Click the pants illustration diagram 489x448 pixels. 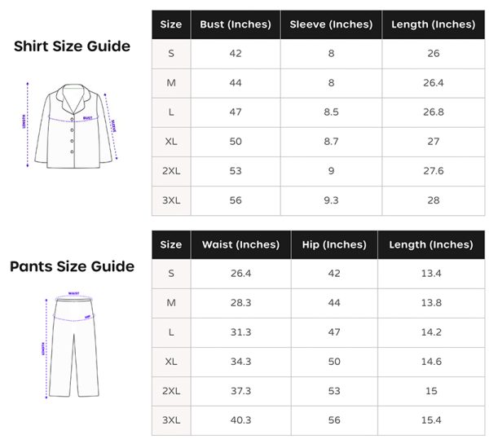point(73,344)
